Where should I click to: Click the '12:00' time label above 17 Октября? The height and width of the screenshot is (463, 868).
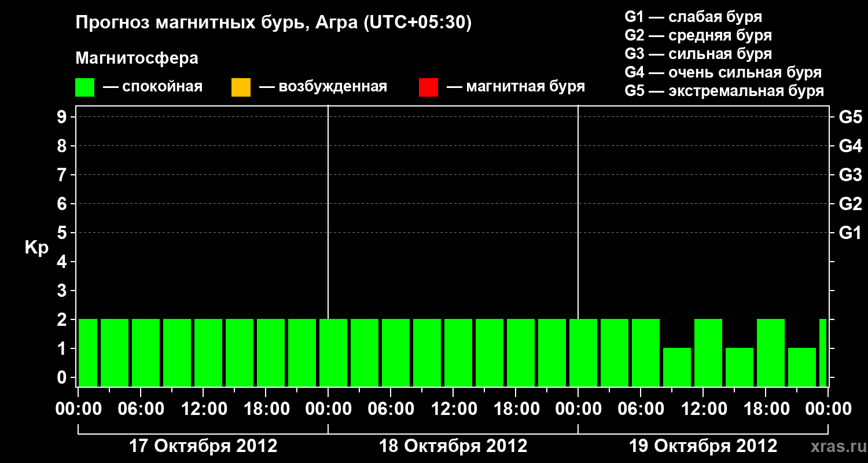click(203, 409)
